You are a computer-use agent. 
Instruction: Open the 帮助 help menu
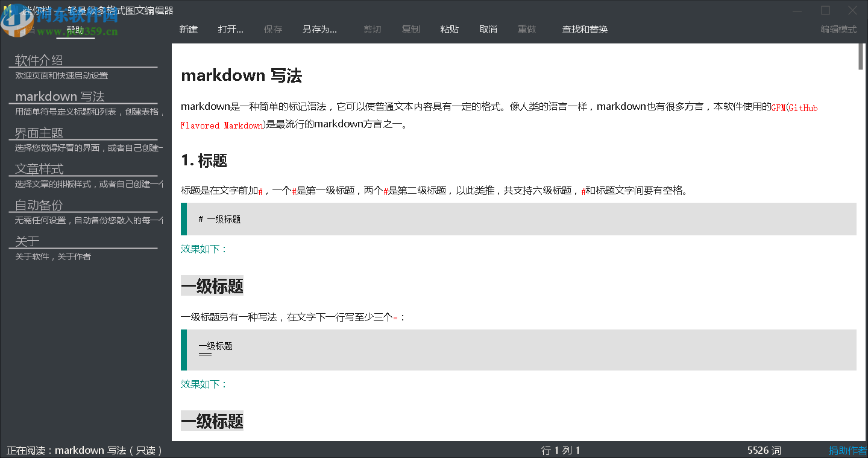point(75,29)
